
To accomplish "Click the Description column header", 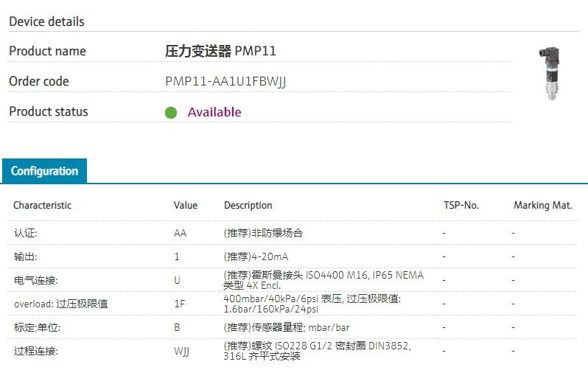I will point(248,206).
